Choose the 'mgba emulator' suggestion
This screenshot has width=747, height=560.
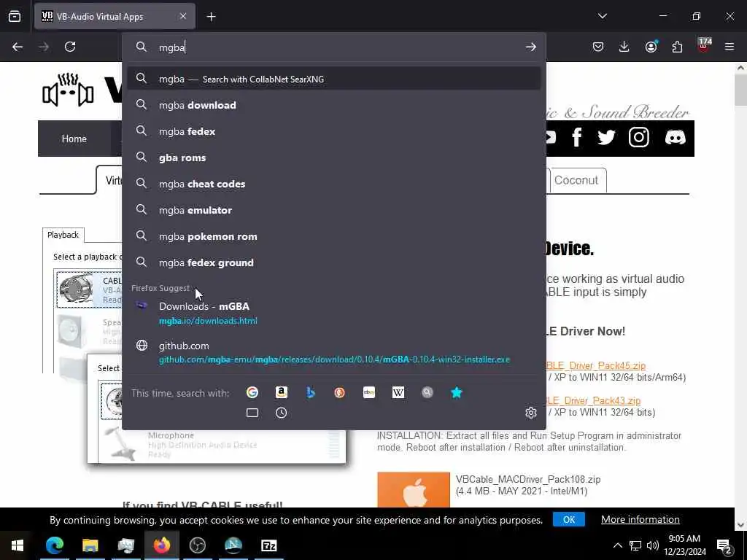pyautogui.click(x=334, y=210)
